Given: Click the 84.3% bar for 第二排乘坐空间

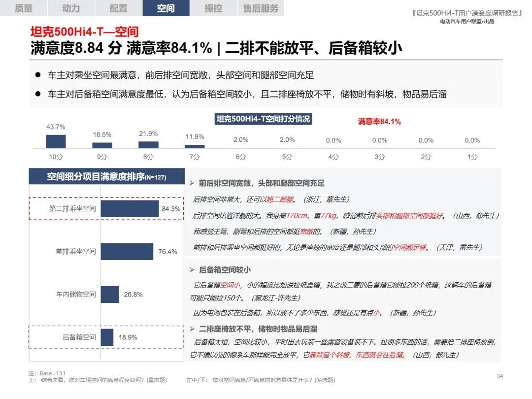Looking at the screenshot, I should click(x=130, y=209).
